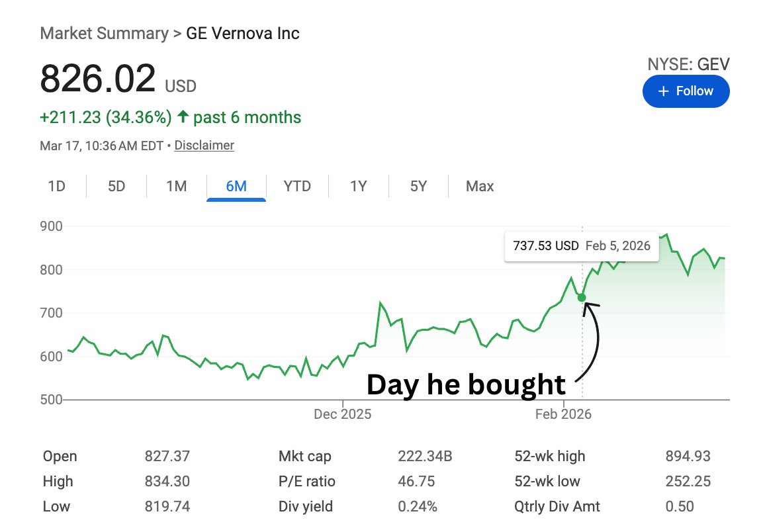Click the NYSE: GEV ticker label
Screen dimensions: 765x532
(x=688, y=64)
